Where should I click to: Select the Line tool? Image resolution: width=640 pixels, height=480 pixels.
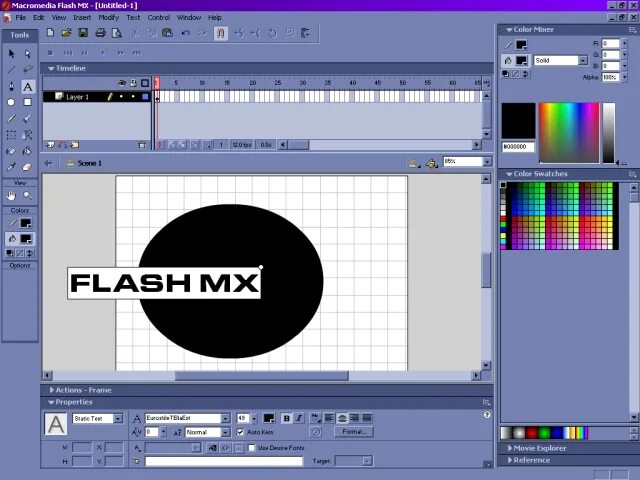click(x=11, y=70)
